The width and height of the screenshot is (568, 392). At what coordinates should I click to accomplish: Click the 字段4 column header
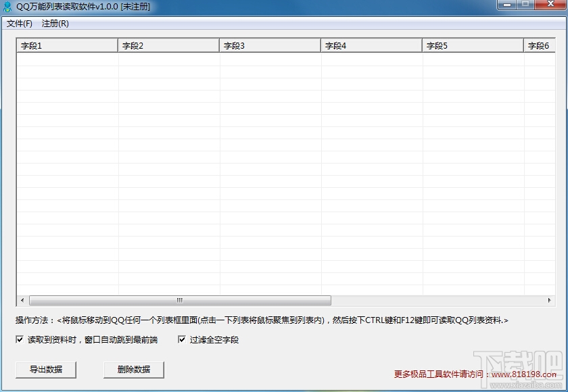coord(372,45)
